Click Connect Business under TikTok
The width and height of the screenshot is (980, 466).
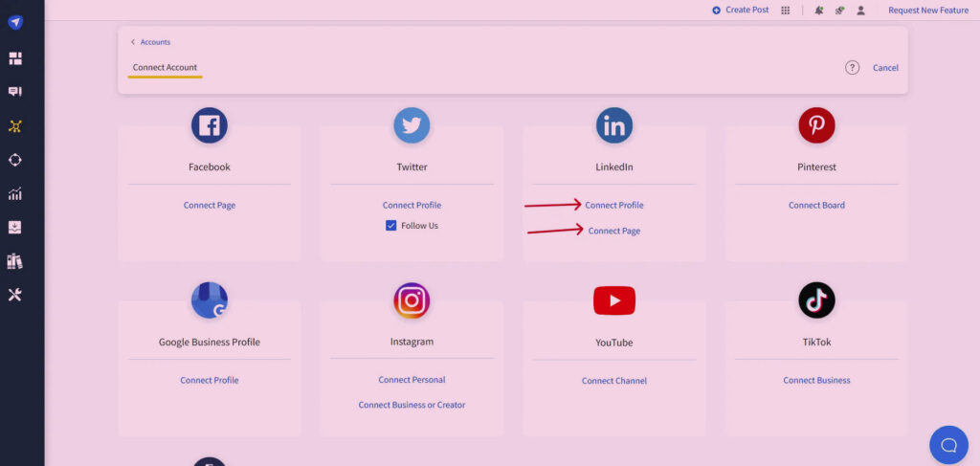coord(817,380)
